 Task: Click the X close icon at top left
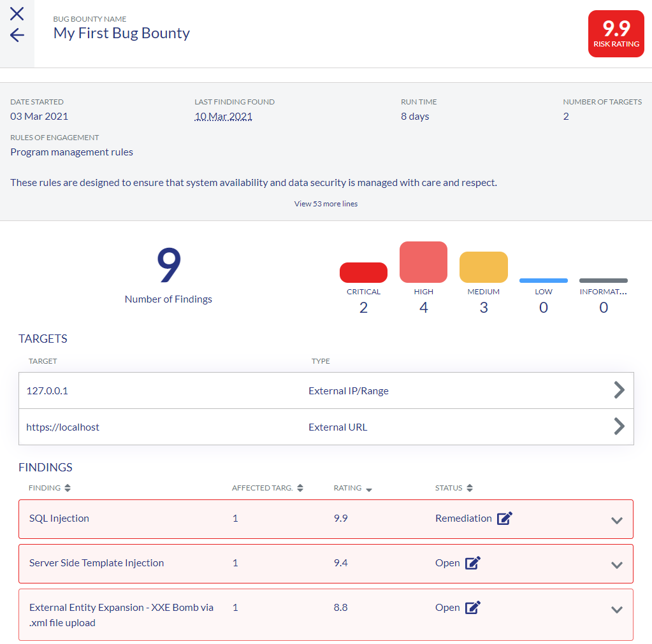pos(17,14)
